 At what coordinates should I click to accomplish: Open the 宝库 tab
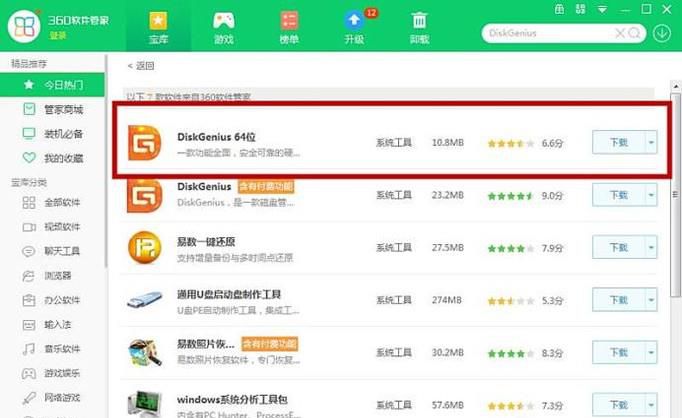coord(158,27)
